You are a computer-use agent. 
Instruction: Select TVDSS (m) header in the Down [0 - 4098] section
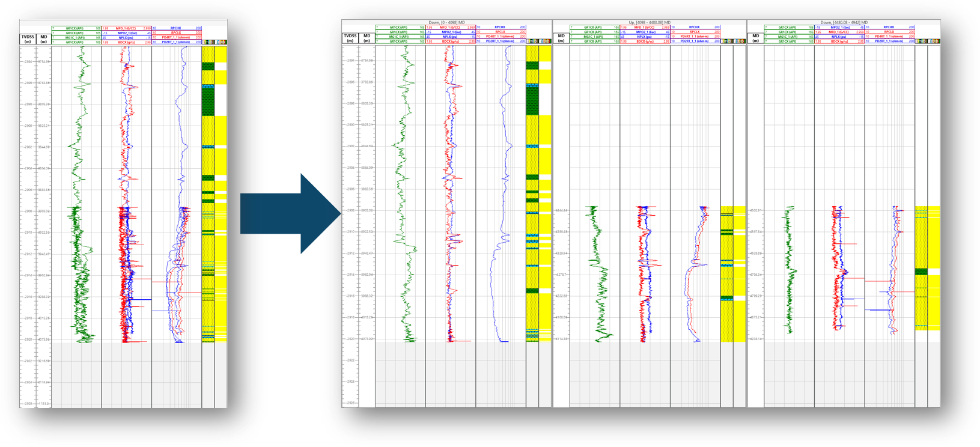tap(350, 38)
